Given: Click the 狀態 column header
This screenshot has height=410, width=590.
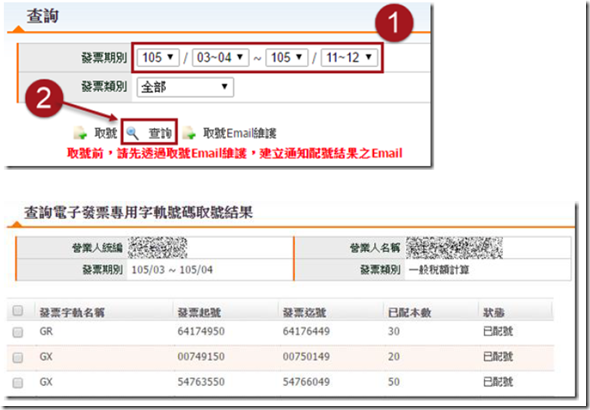Looking at the screenshot, I should [494, 312].
